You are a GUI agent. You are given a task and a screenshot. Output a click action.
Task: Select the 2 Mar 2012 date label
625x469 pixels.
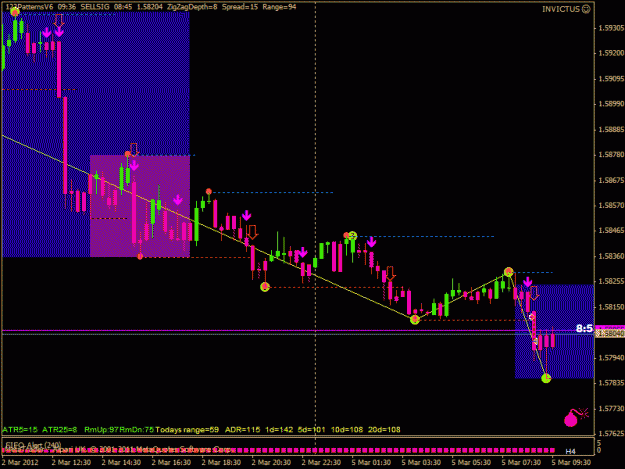pos(20,462)
